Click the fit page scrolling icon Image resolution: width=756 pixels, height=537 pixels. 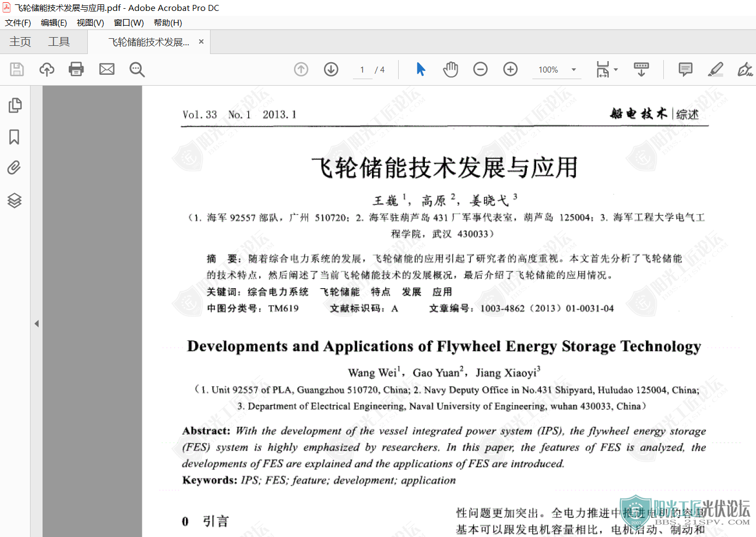(603, 69)
